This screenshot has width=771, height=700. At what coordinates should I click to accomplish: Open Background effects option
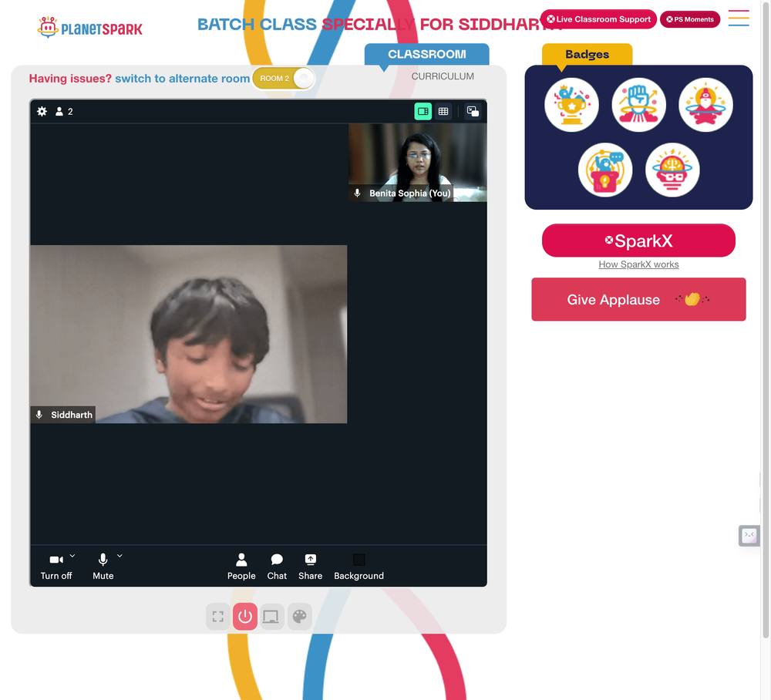(x=359, y=567)
